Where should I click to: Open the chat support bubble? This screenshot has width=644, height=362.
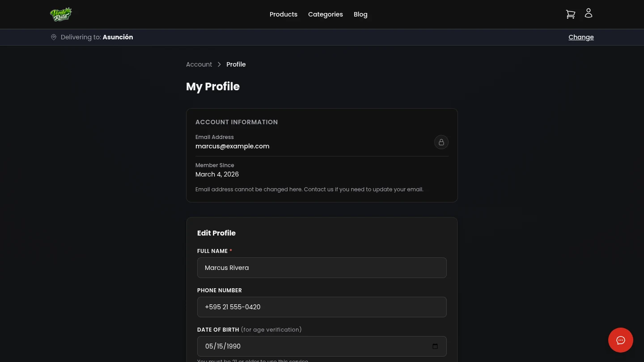(x=621, y=340)
